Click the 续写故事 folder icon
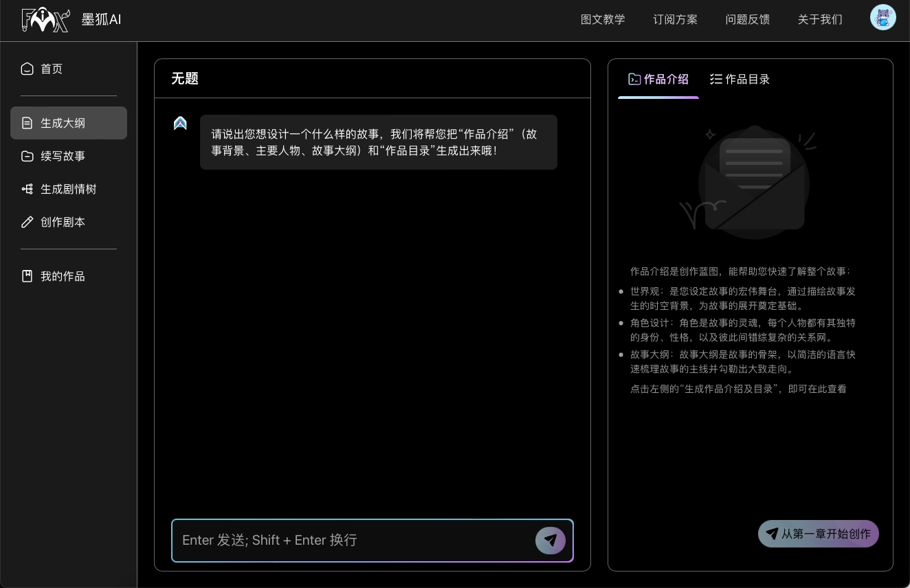This screenshot has height=588, width=910. click(27, 156)
